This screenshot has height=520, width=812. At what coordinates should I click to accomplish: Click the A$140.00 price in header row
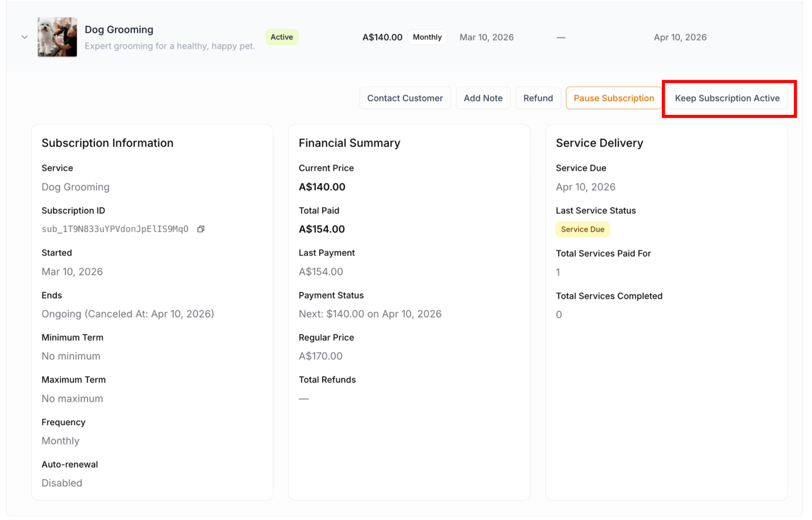tap(382, 37)
